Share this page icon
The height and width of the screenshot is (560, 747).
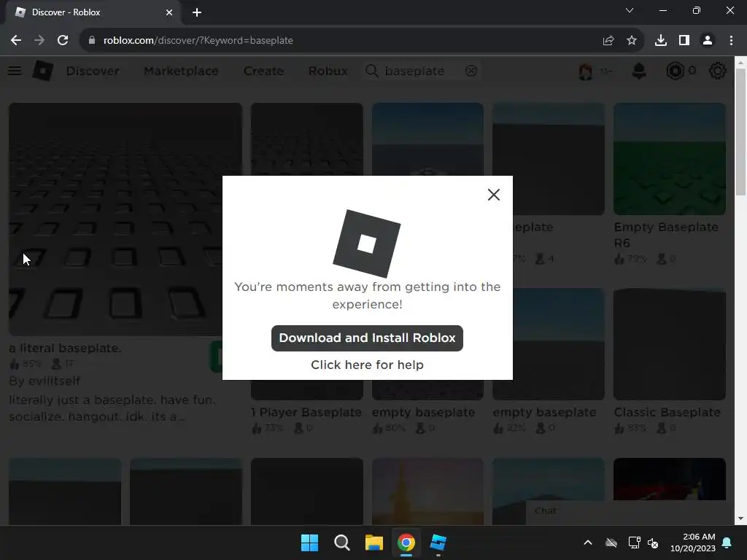pyautogui.click(x=608, y=41)
